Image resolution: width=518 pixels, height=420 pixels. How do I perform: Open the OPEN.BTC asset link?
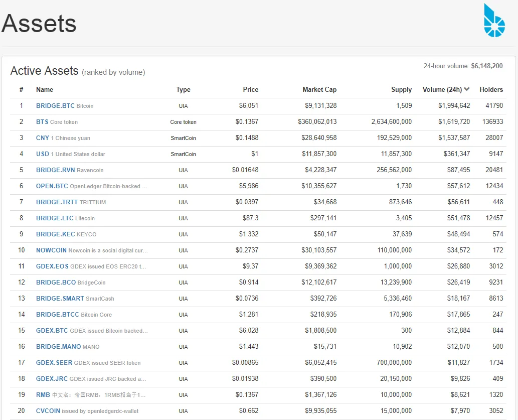tap(52, 186)
